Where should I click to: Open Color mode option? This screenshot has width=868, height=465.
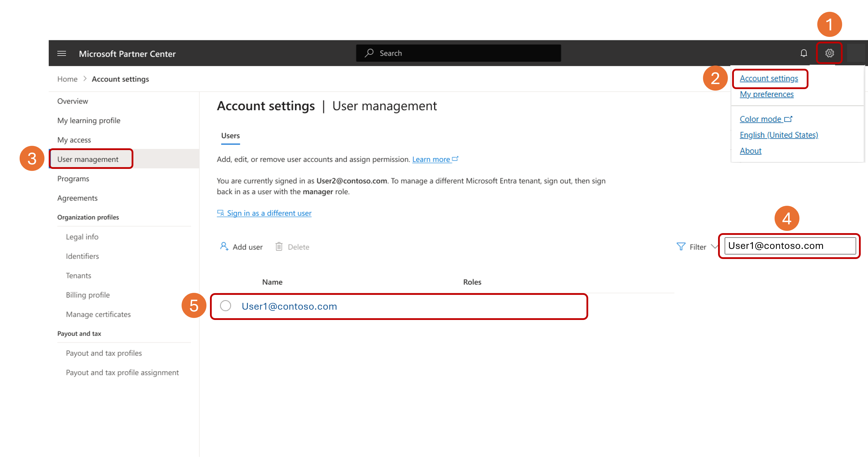[766, 119]
